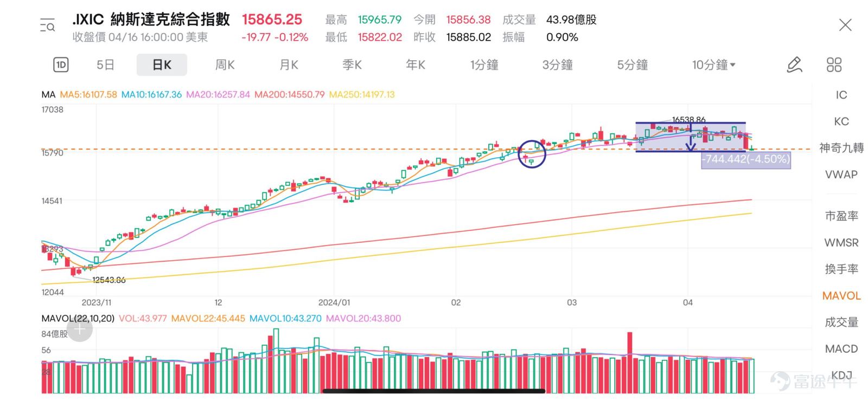Switch to the 年K yearly chart
The image size is (868, 401).
click(x=416, y=65)
